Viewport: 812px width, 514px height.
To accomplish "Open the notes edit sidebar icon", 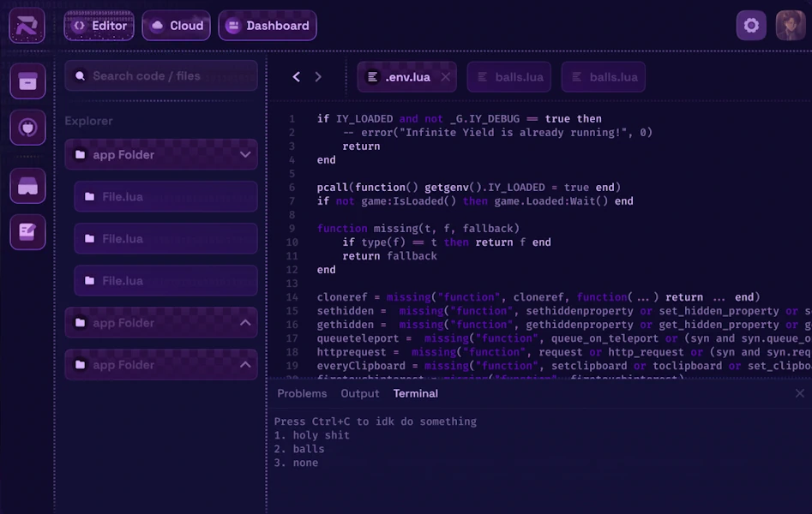I will (27, 231).
